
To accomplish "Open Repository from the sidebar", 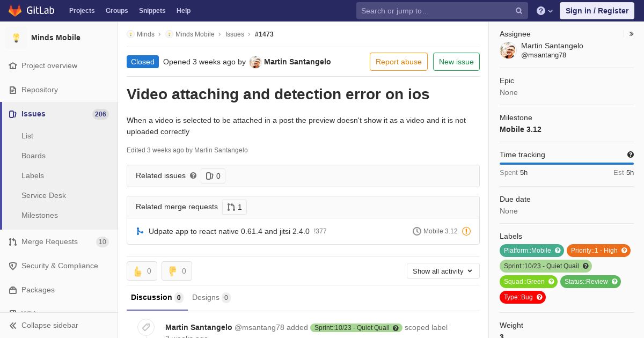I will click(x=40, y=90).
